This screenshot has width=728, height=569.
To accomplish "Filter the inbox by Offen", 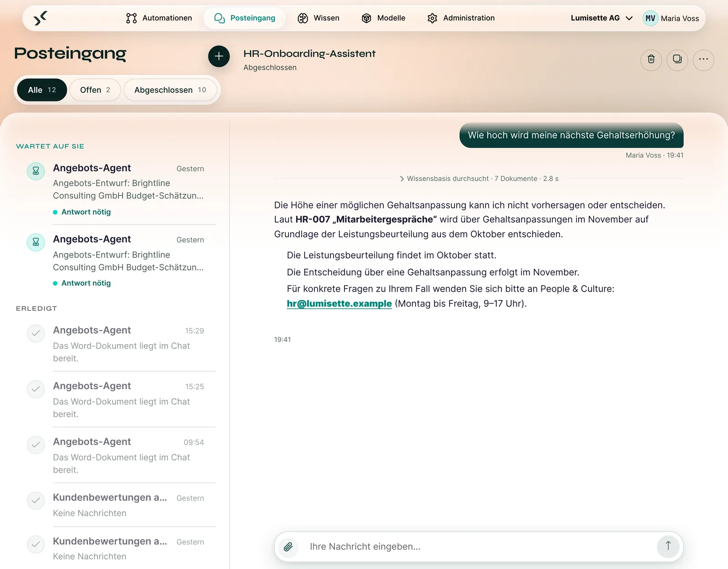I will coord(95,90).
